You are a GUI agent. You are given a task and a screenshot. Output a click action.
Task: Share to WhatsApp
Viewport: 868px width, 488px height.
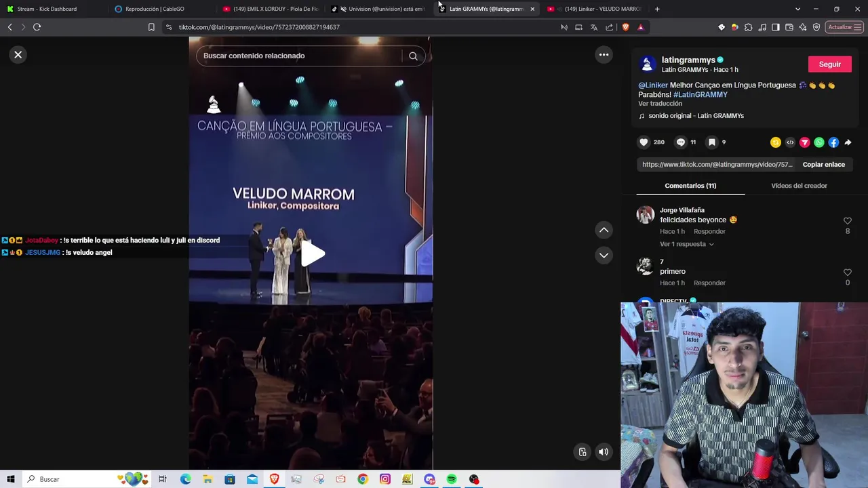pyautogui.click(x=819, y=142)
